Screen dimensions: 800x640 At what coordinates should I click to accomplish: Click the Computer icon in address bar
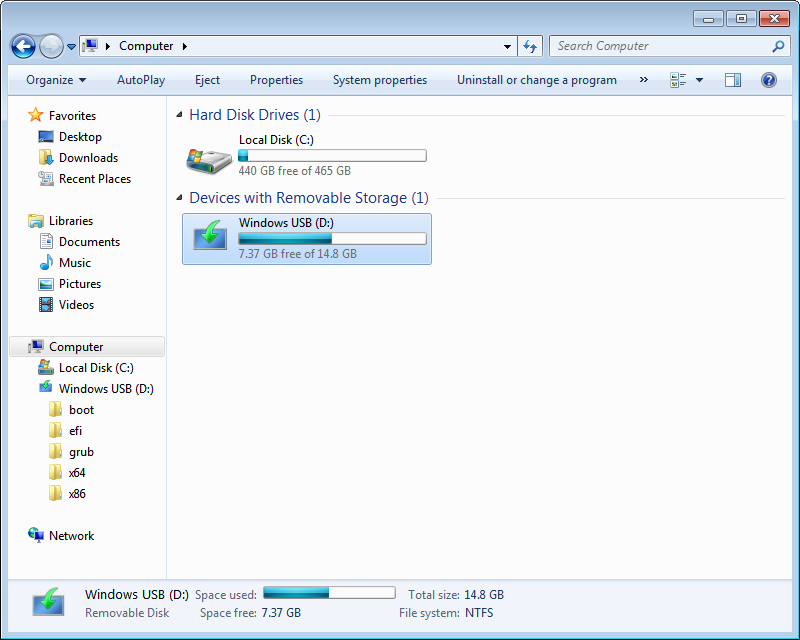point(90,46)
